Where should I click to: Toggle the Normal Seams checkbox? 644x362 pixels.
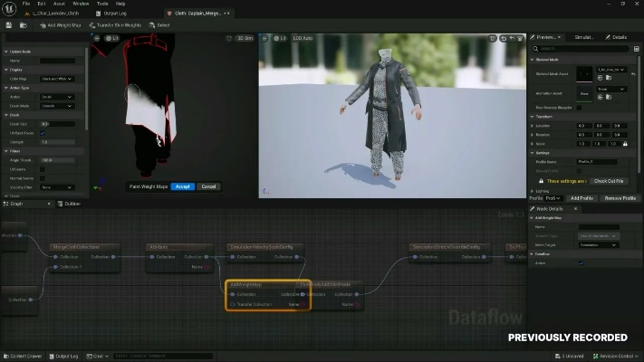[x=43, y=177]
